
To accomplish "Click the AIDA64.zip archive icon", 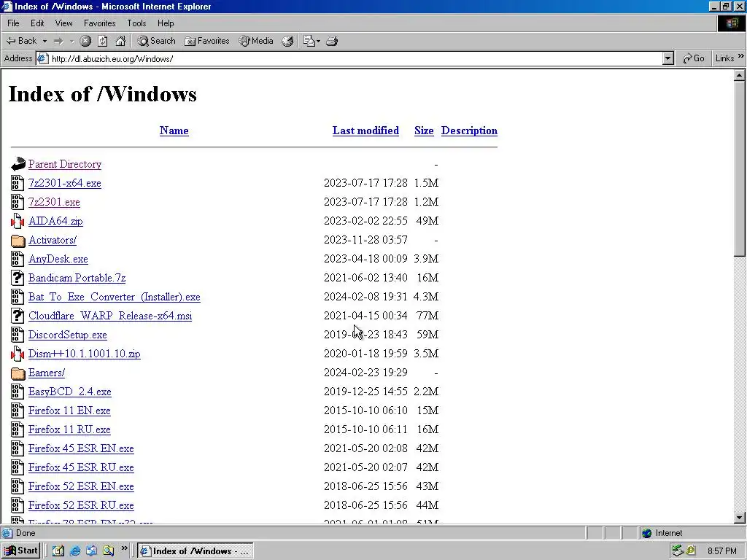I will (x=18, y=221).
